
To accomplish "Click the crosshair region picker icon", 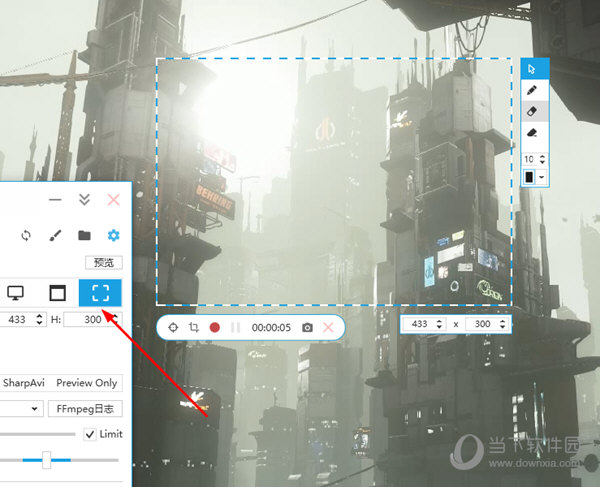I will tap(172, 327).
